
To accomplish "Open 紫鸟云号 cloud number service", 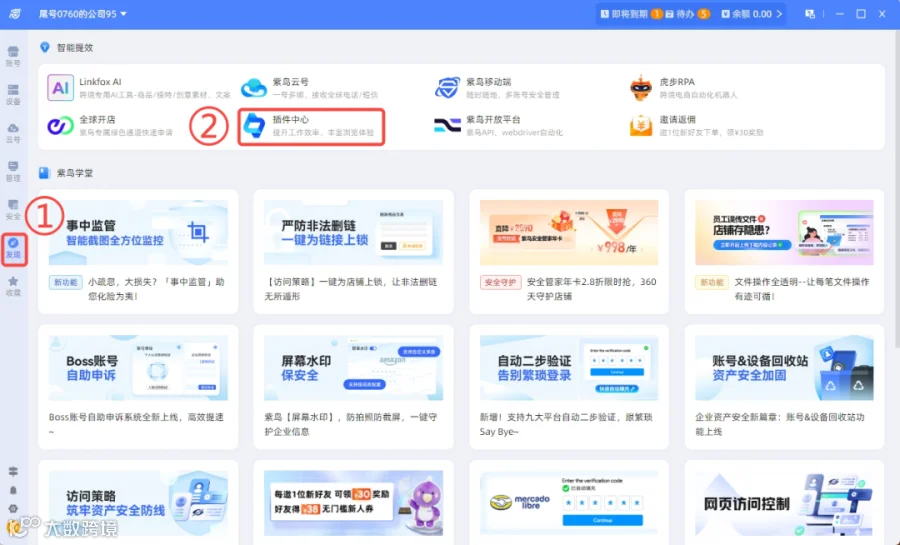I will (x=310, y=88).
